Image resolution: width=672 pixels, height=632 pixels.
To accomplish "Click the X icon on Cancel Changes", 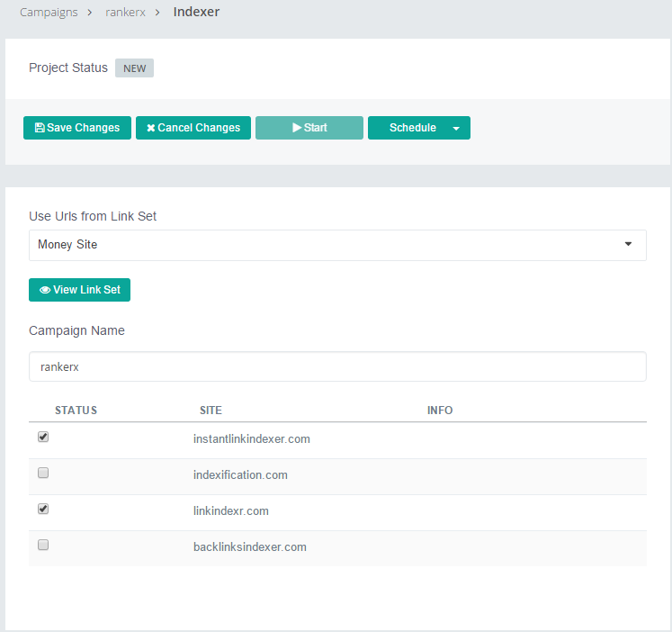I will coord(151,128).
